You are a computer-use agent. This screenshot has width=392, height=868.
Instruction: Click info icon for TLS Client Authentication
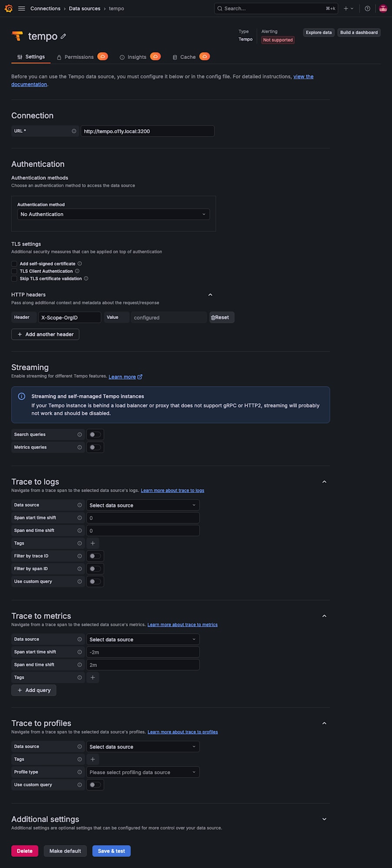[77, 271]
